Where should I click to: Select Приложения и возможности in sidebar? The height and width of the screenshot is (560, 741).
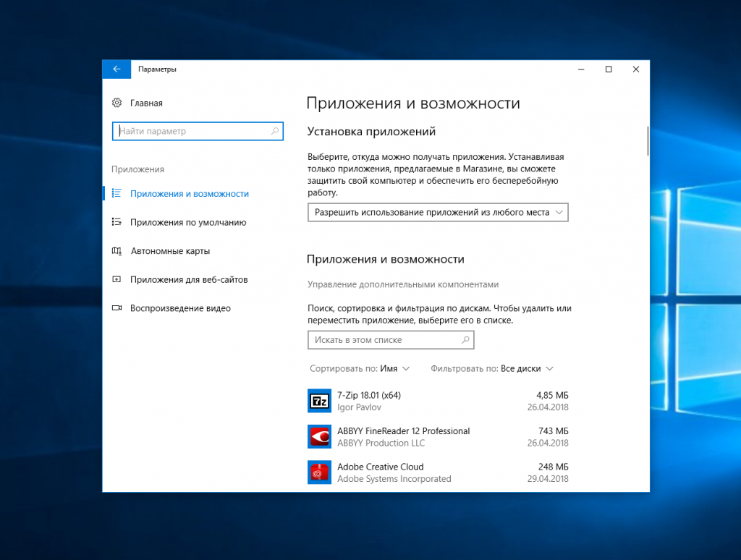(189, 194)
